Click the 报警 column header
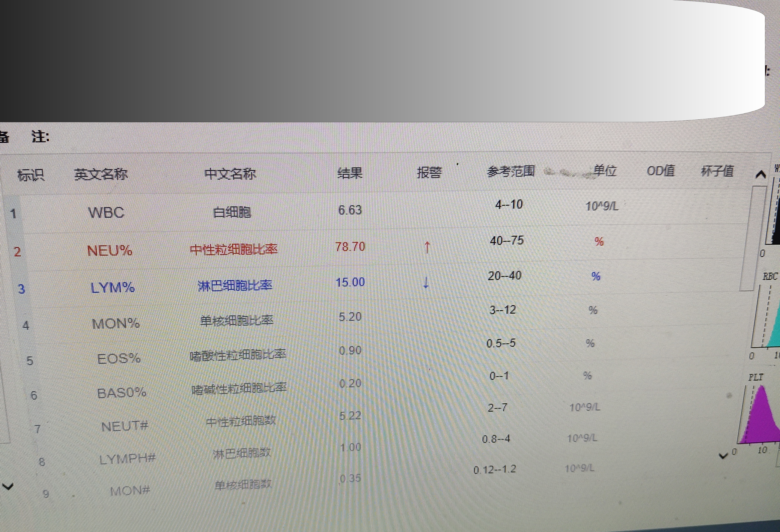This screenshot has width=780, height=532. pos(429,172)
